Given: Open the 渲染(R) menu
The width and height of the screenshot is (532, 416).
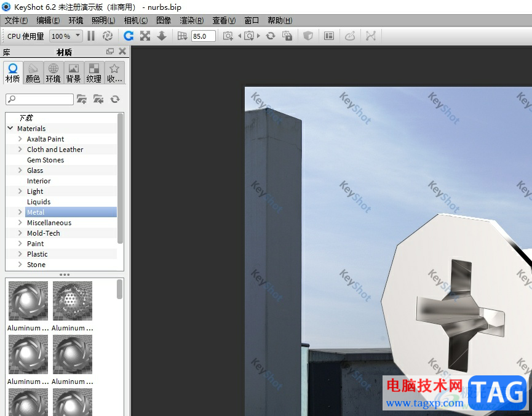Looking at the screenshot, I should tap(192, 20).
